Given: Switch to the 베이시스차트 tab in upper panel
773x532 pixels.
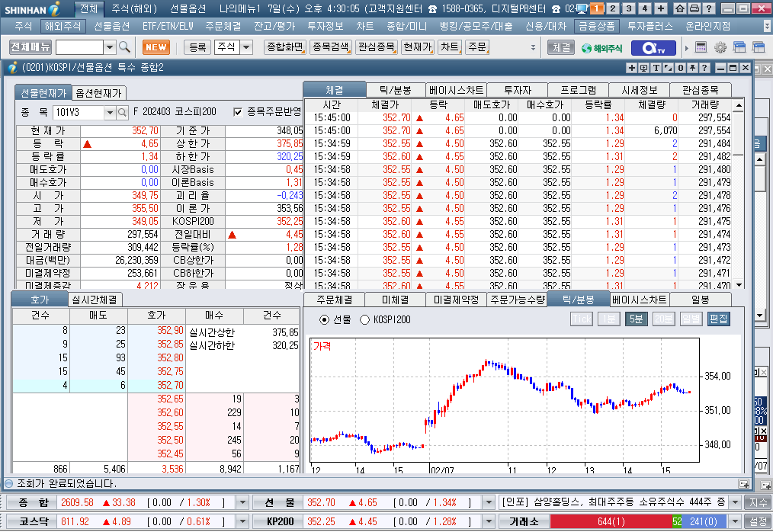Looking at the screenshot, I should pos(456,90).
